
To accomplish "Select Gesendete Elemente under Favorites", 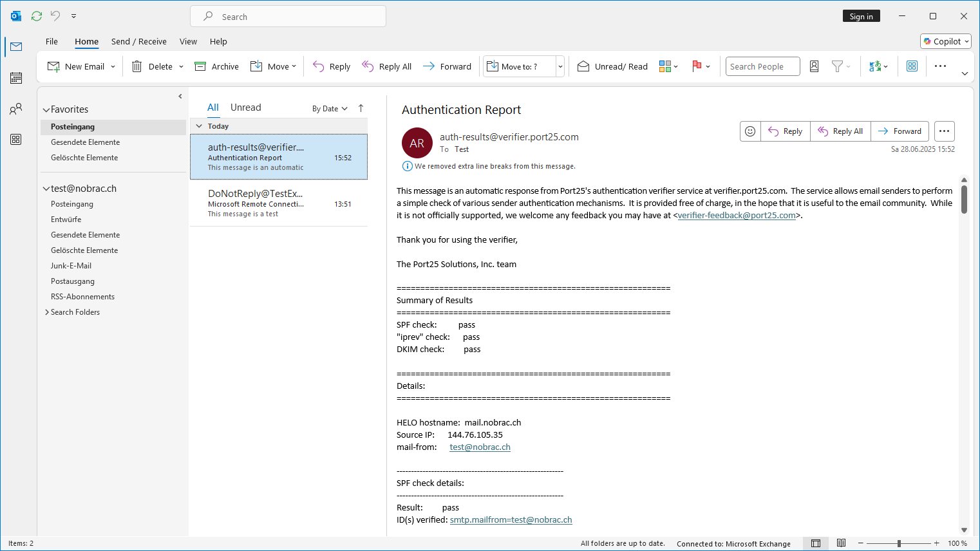I will 113,142.
